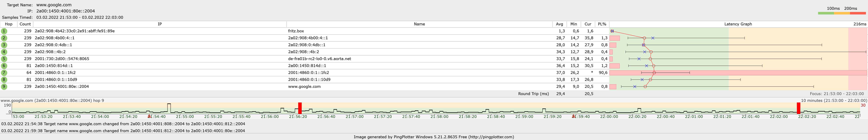
Task: Click the hop 4 green circle icon
Action: click(x=4, y=52)
